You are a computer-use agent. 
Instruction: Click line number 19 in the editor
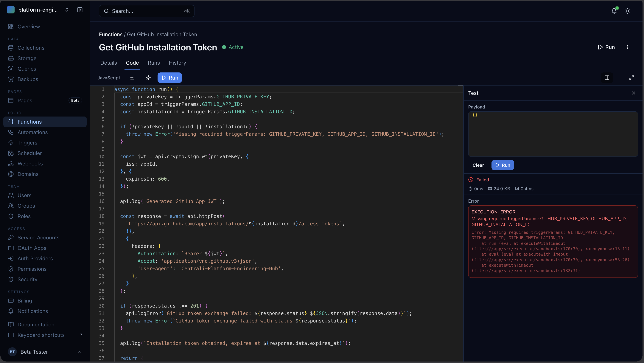click(102, 224)
